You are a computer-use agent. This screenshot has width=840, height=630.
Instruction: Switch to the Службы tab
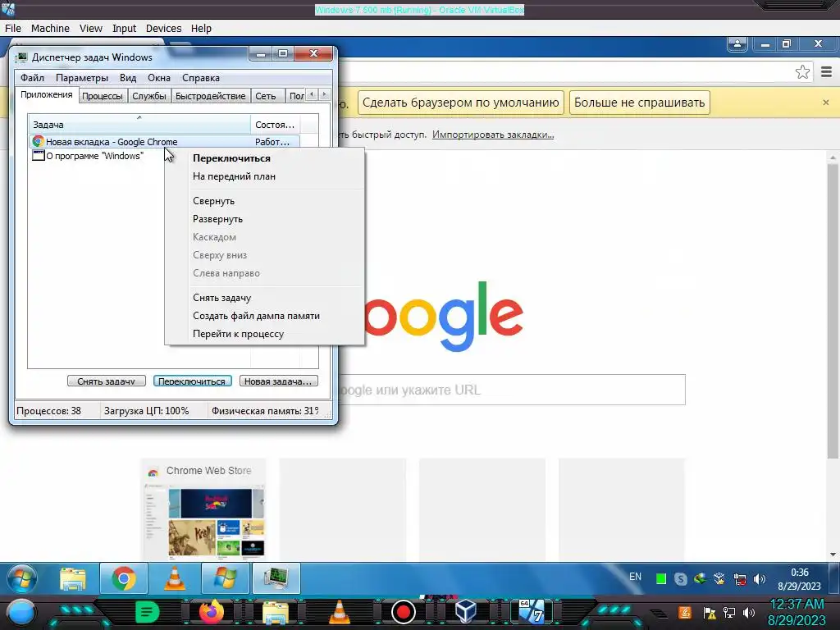pos(149,96)
